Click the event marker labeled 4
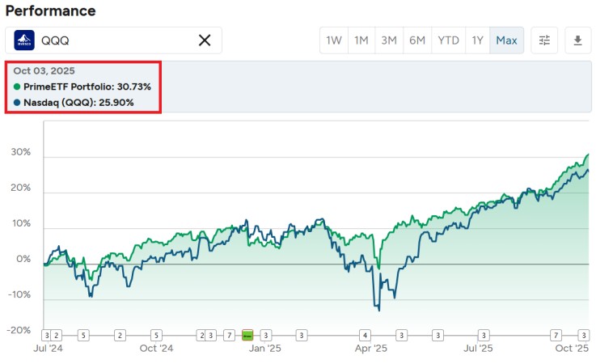Screen dimensions: 596x364 coord(366,335)
